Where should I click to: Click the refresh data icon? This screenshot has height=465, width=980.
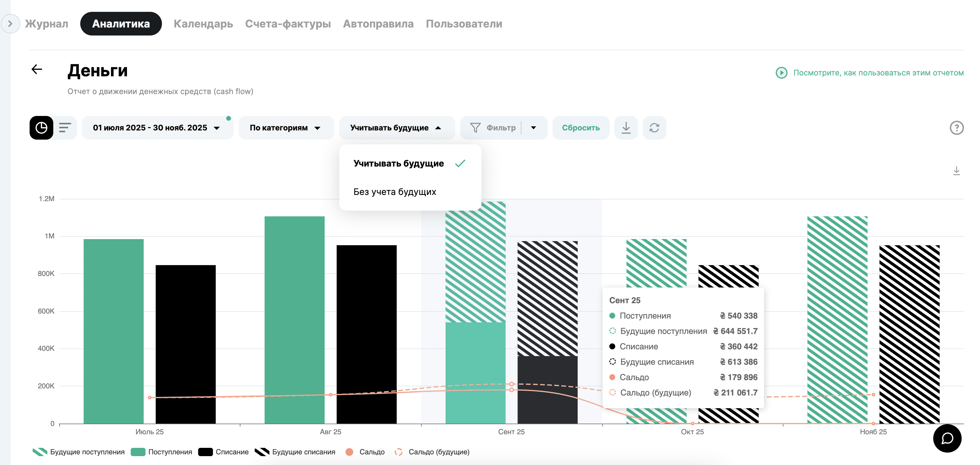point(654,128)
